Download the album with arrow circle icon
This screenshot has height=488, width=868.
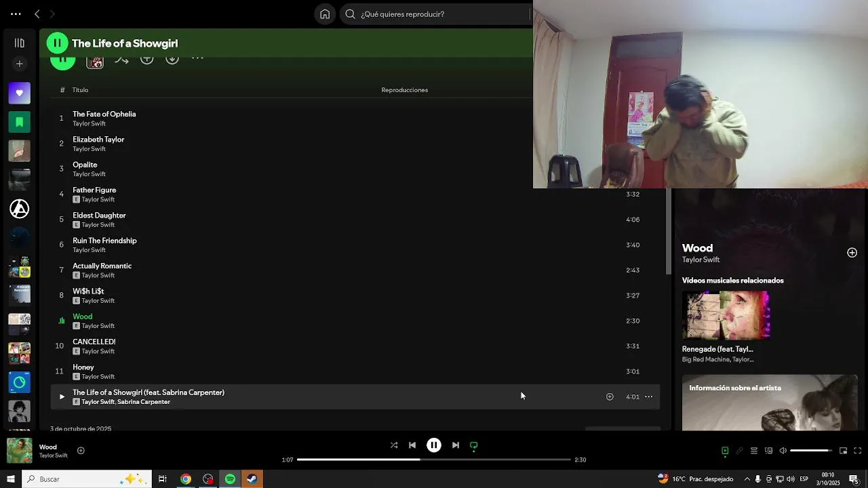[x=172, y=59]
